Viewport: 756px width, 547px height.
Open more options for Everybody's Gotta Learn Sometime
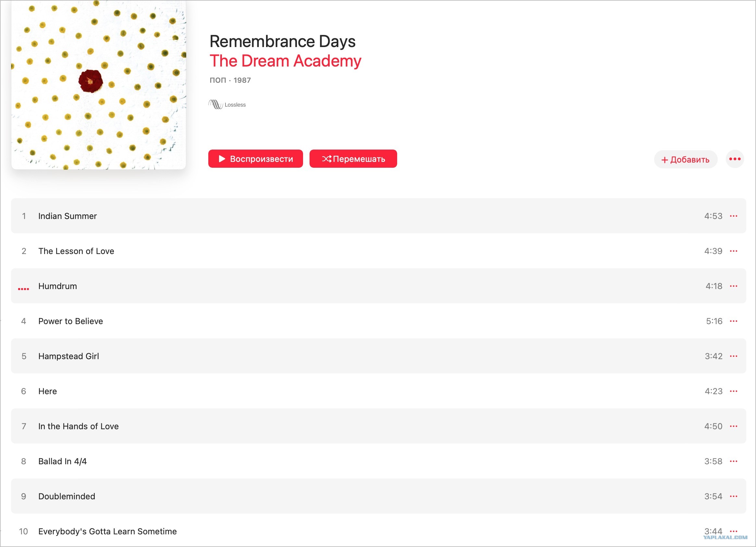(x=733, y=531)
